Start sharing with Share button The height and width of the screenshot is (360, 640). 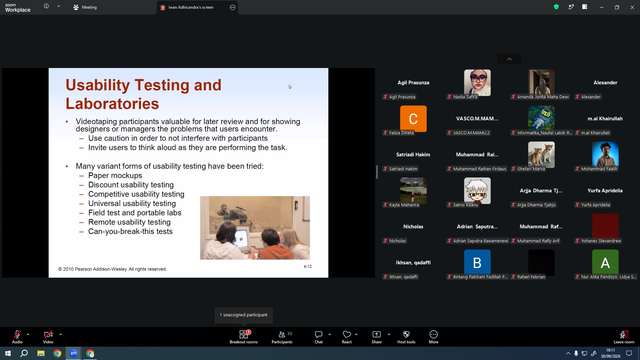(x=376, y=337)
